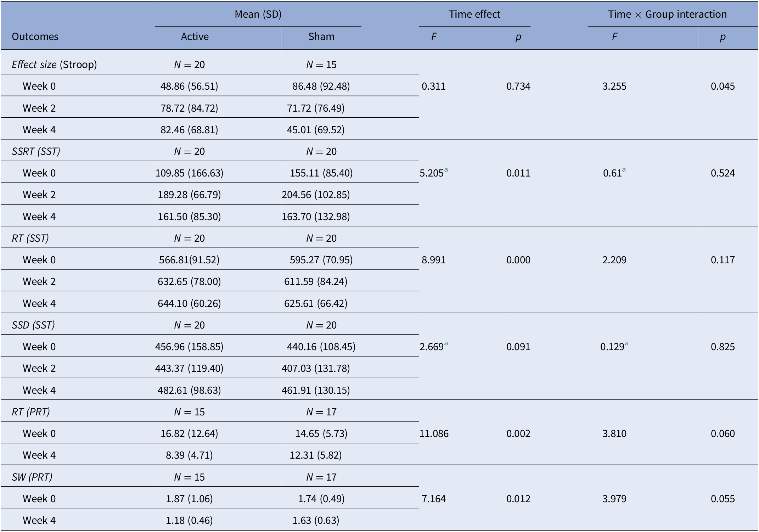Click the RT (PRT) row label

click(x=31, y=412)
